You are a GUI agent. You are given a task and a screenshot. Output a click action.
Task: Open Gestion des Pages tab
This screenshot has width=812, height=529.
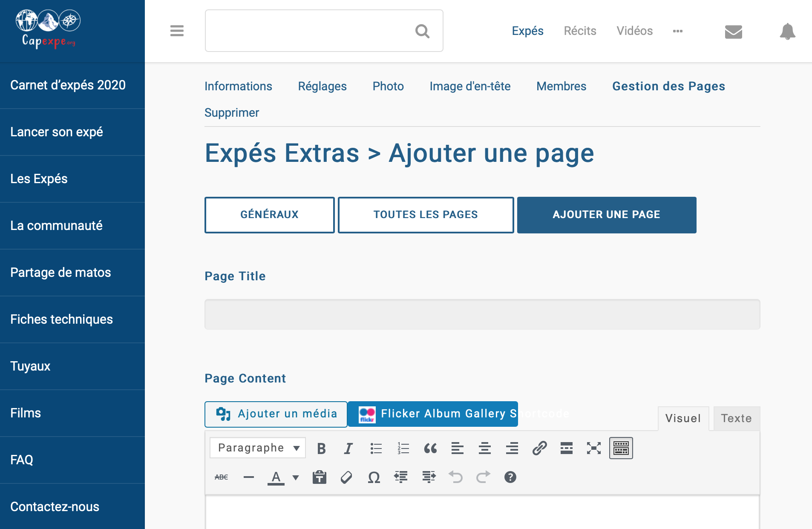coord(668,86)
